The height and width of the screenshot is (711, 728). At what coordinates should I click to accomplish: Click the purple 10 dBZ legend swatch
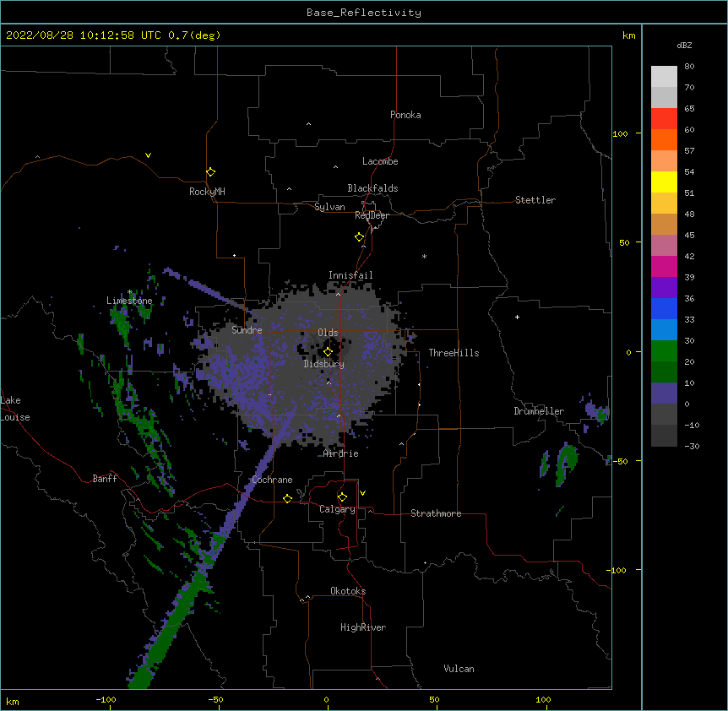tap(664, 393)
